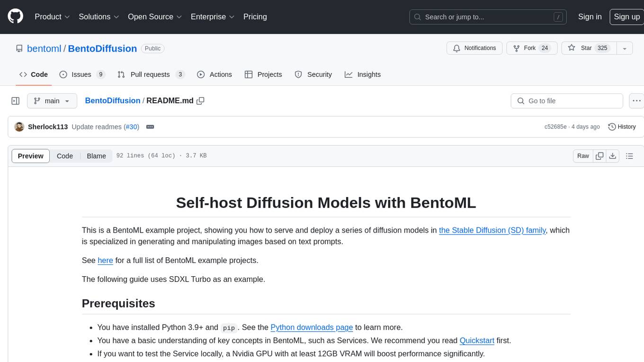Download the raw file
The width and height of the screenshot is (644, 362).
point(612,156)
